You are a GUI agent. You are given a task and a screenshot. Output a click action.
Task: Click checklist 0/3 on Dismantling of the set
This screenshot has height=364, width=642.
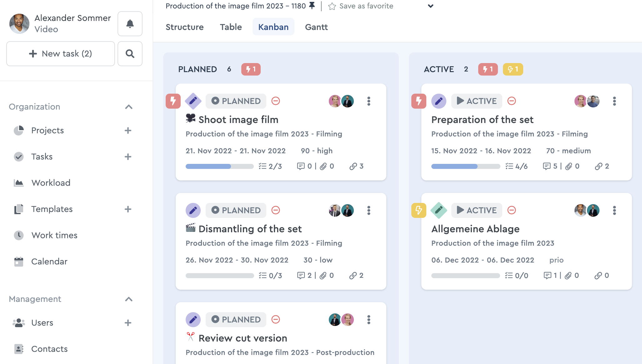coord(270,276)
